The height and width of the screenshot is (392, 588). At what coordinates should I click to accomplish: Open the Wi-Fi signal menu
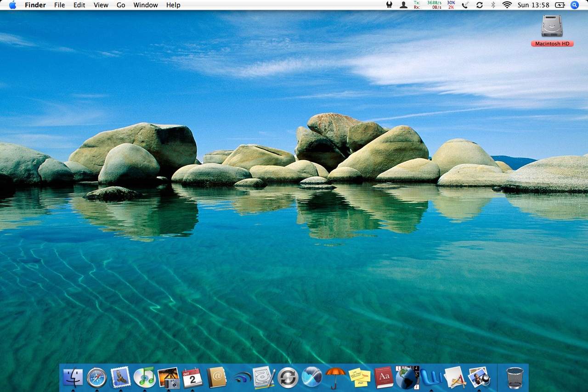coord(506,5)
